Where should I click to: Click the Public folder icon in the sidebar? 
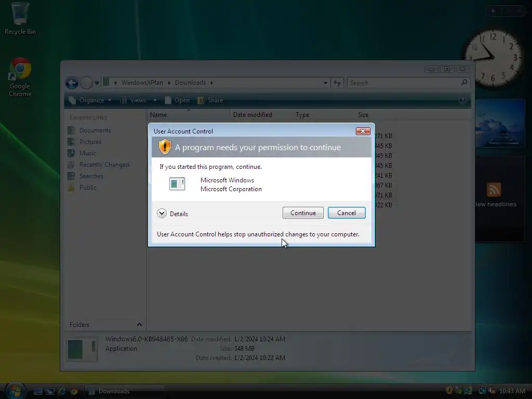pos(71,188)
